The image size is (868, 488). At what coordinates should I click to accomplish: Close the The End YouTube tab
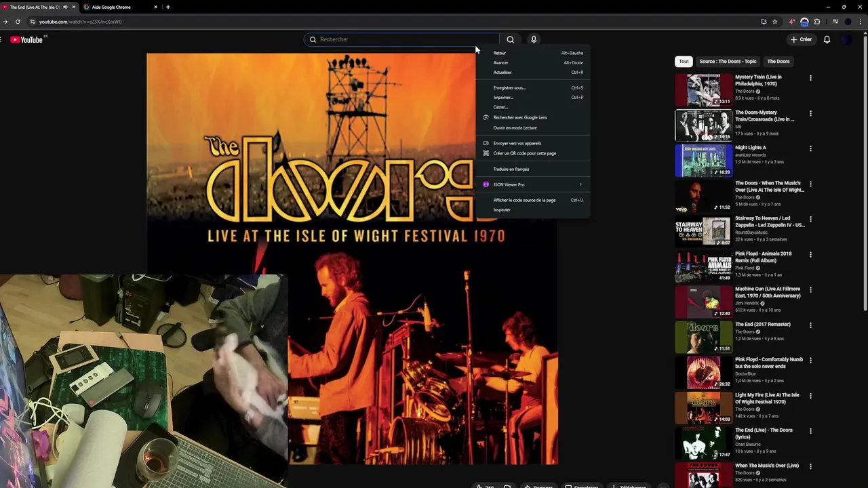[x=73, y=7]
